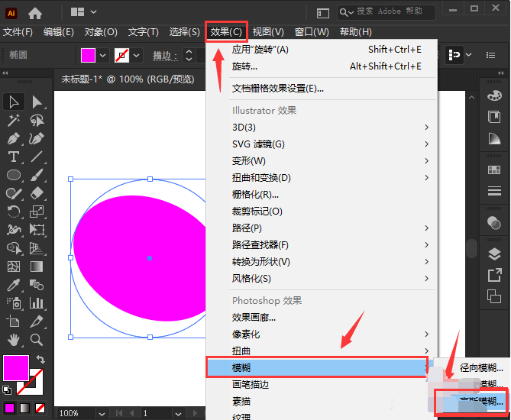Select the Lasso tool

pyautogui.click(x=37, y=120)
